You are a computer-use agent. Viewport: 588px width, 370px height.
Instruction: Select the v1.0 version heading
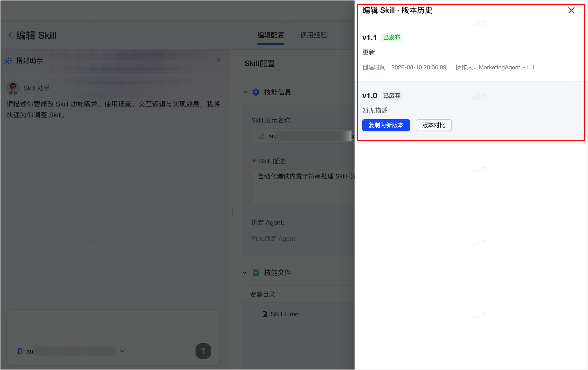click(369, 96)
